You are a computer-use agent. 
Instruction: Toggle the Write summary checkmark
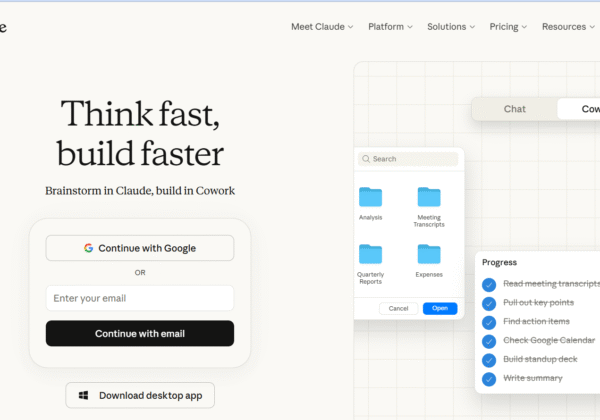click(x=489, y=379)
